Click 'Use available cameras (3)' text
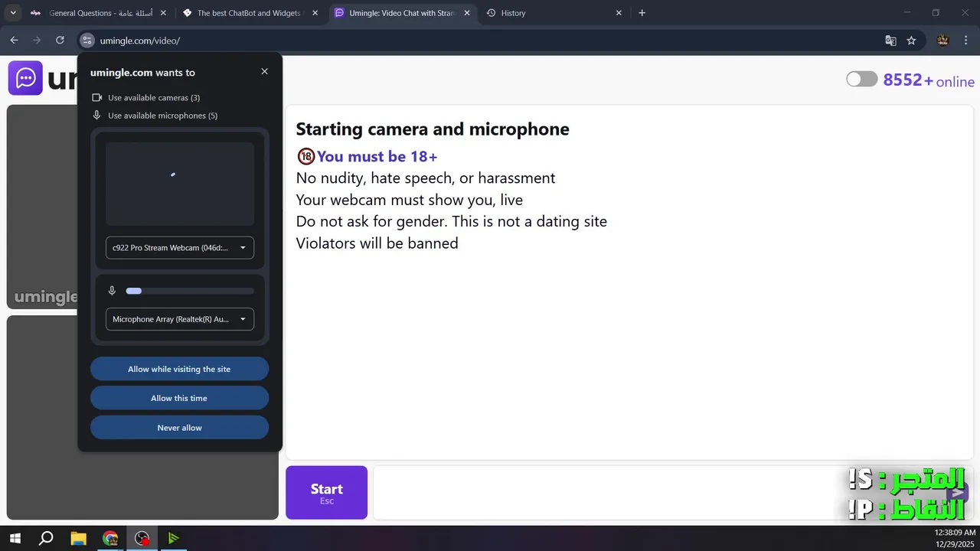The image size is (980, 551). tap(154, 98)
